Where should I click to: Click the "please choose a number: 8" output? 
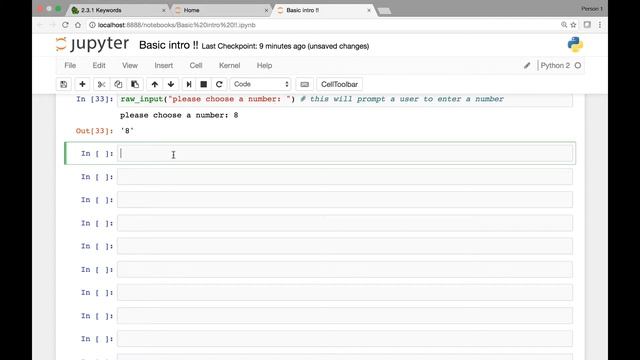[179, 116]
